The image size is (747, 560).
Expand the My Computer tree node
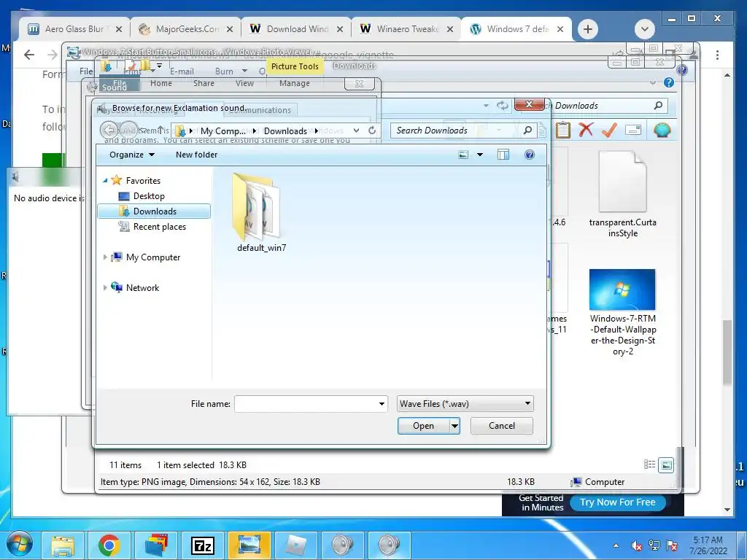(x=105, y=257)
